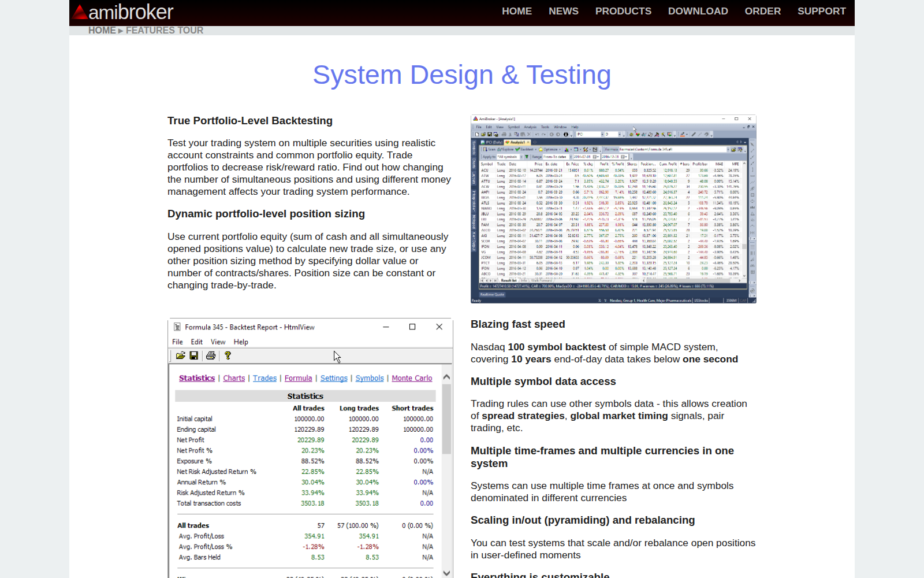Screen dimensions: 924x578
Task: Click the 'Net Profit %' row label
Action: 195,450
